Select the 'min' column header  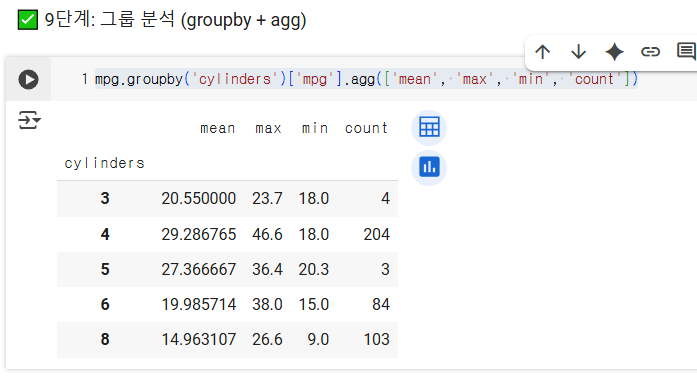pos(315,128)
